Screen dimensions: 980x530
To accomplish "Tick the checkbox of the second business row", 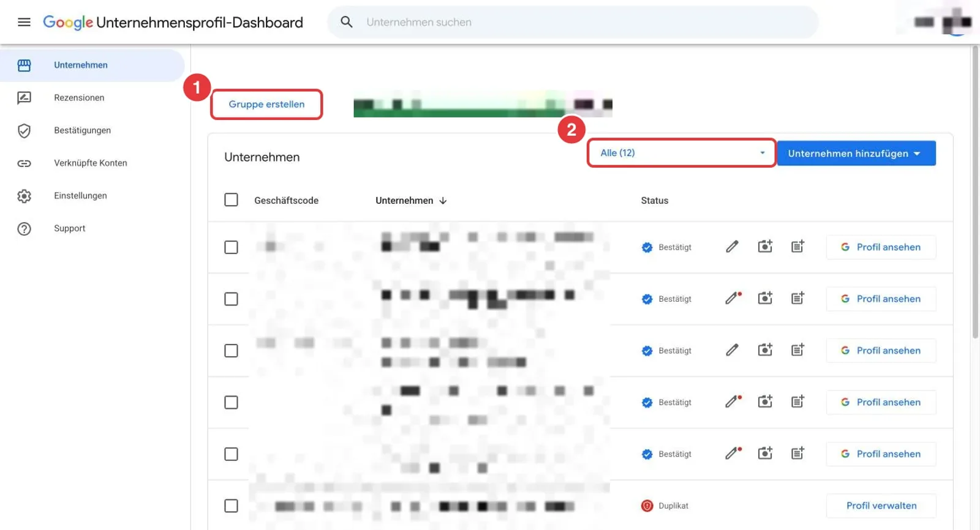I will coord(231,299).
